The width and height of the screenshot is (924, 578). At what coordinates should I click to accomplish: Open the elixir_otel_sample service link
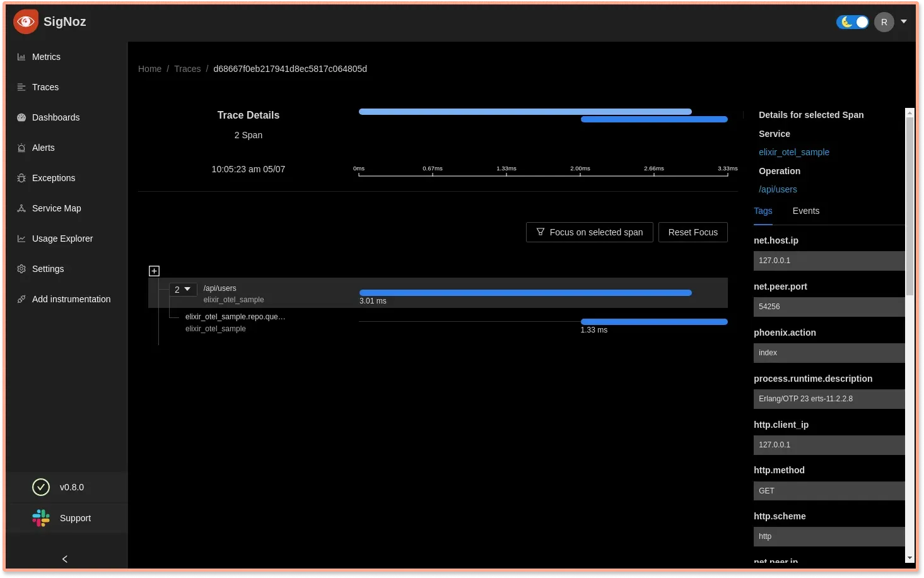[794, 152]
